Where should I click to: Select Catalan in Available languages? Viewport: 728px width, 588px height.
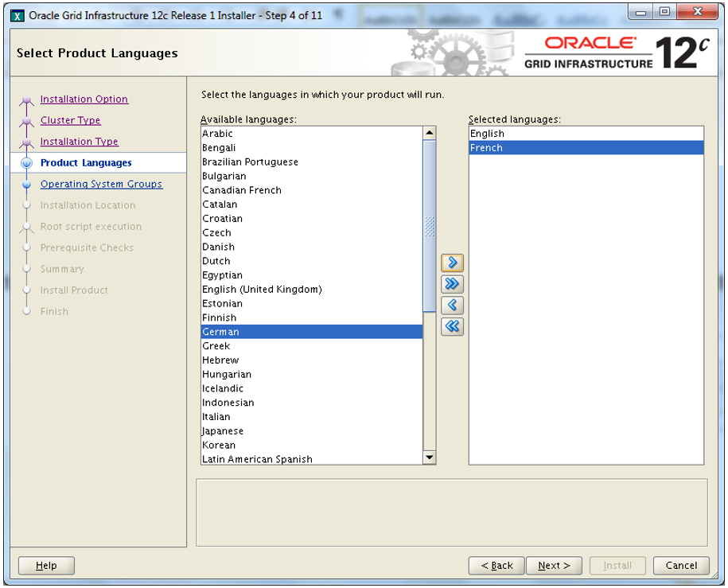click(x=312, y=204)
